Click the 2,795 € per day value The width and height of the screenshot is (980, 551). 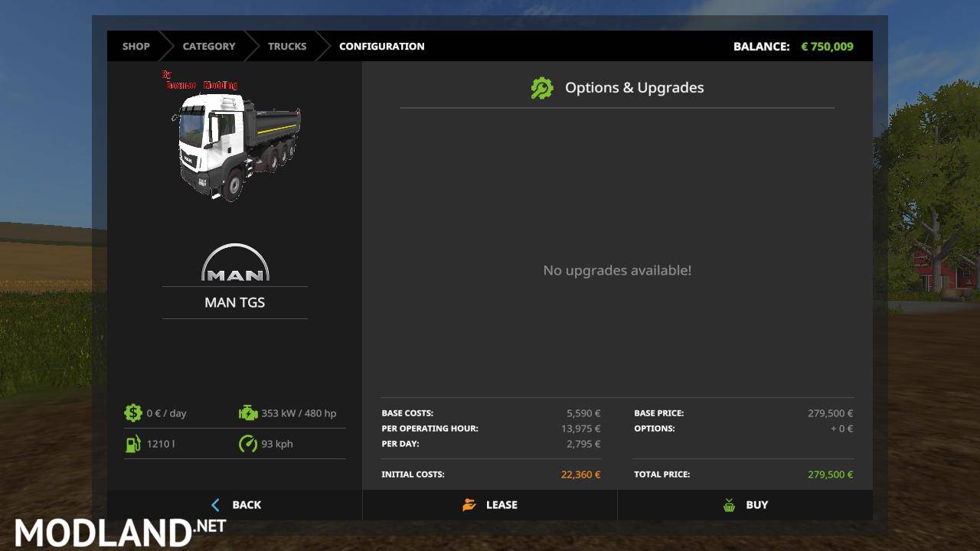tap(583, 444)
